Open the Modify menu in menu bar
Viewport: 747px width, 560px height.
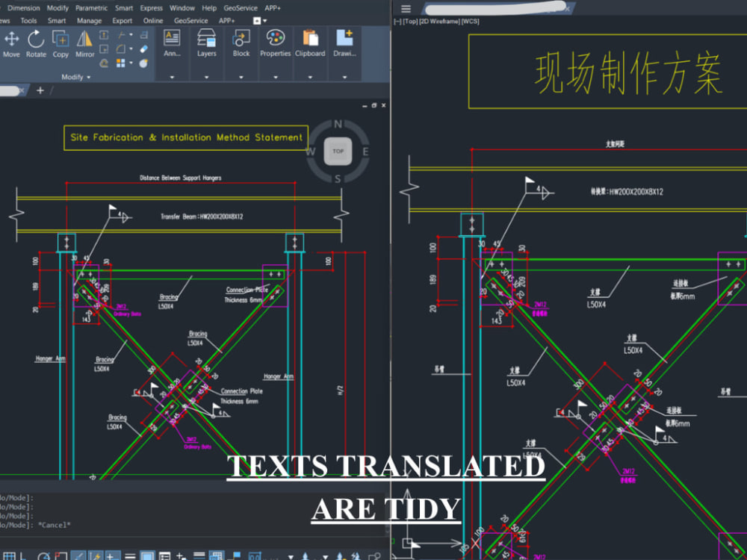coord(58,8)
